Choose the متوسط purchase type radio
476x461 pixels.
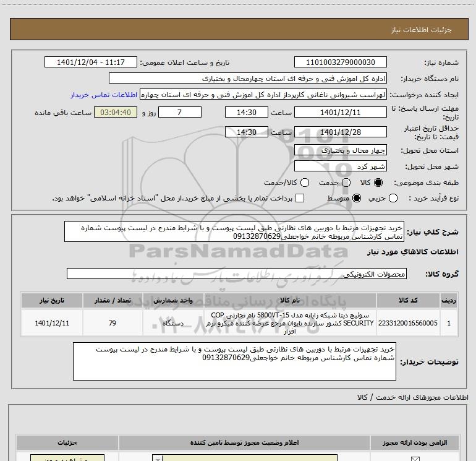click(357, 199)
